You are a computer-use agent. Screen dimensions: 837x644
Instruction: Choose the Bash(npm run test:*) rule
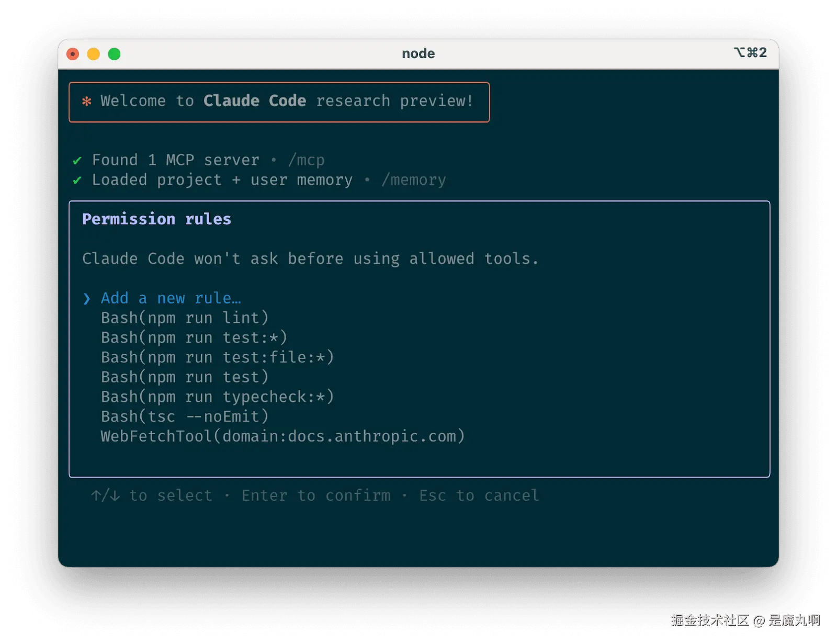point(194,338)
